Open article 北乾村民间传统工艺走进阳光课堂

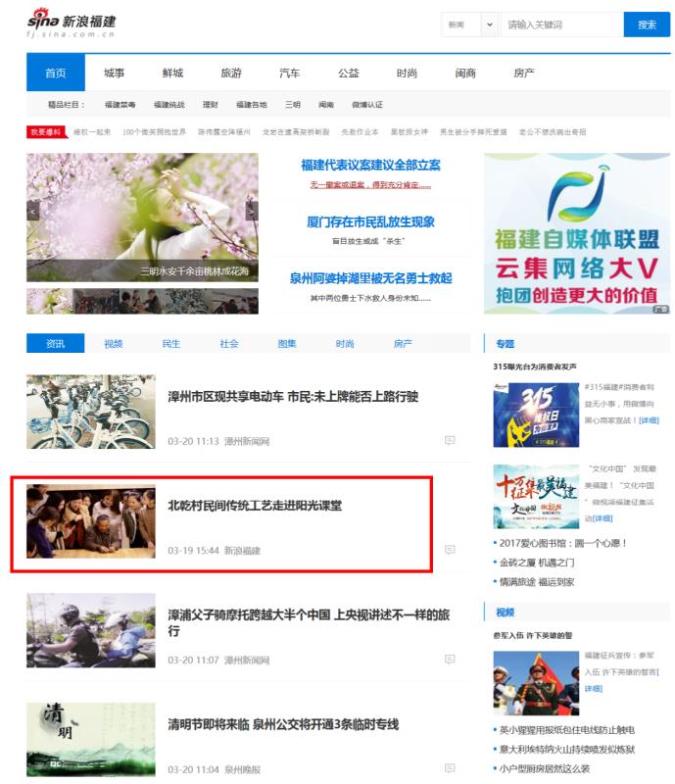pyautogui.click(x=255, y=506)
